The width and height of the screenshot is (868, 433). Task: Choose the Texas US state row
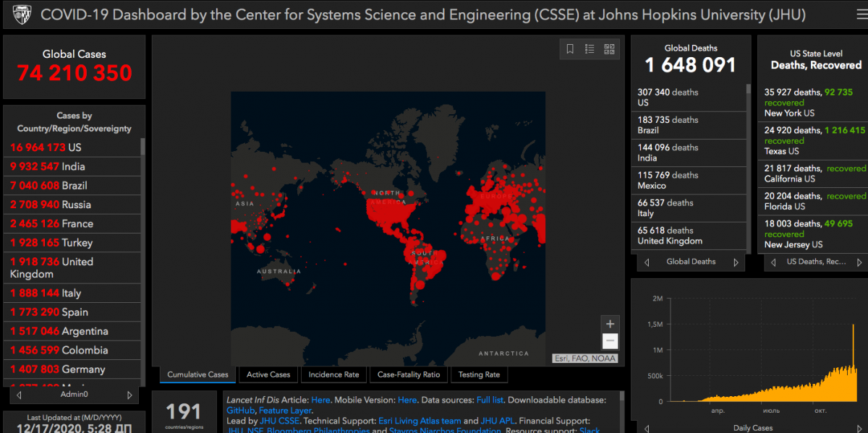[x=812, y=140]
